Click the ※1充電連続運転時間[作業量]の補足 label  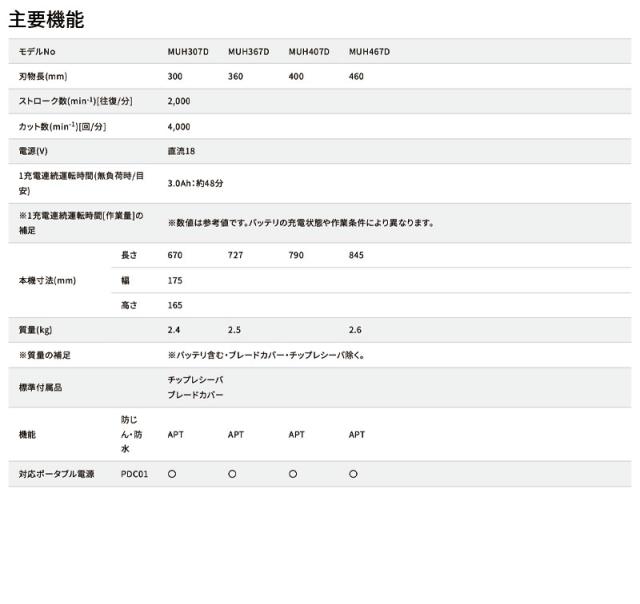tap(81, 223)
